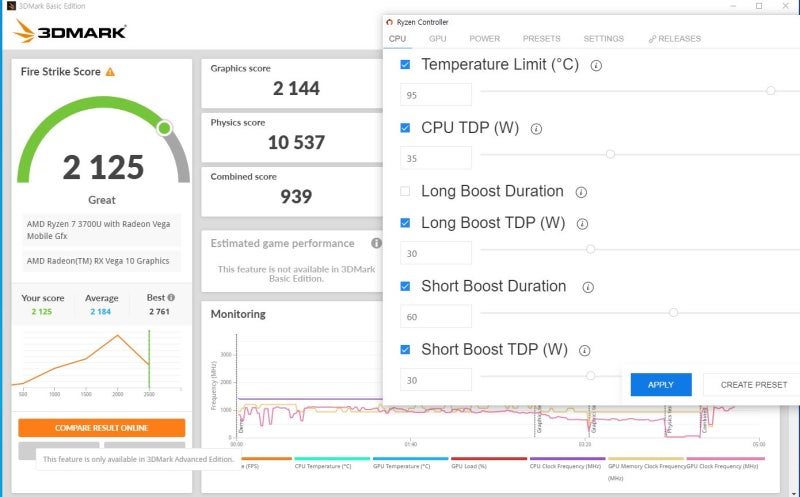This screenshot has width=800, height=497.
Task: Click the Temperature Limit value field
Action: 436,95
